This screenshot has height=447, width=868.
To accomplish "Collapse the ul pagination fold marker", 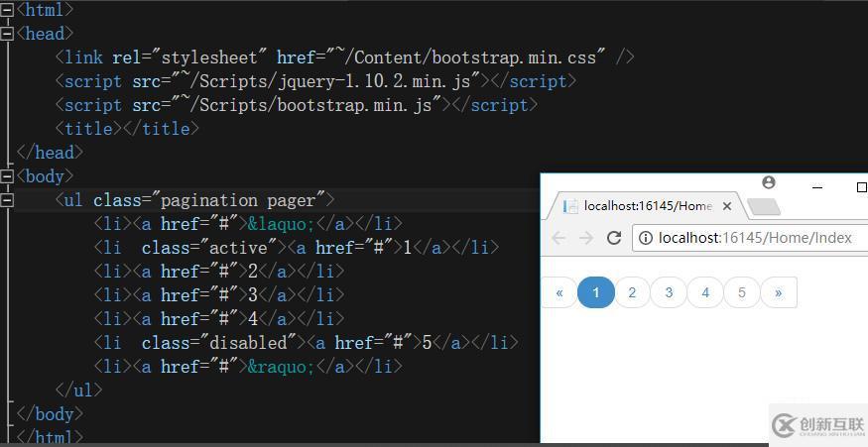I will [7, 200].
